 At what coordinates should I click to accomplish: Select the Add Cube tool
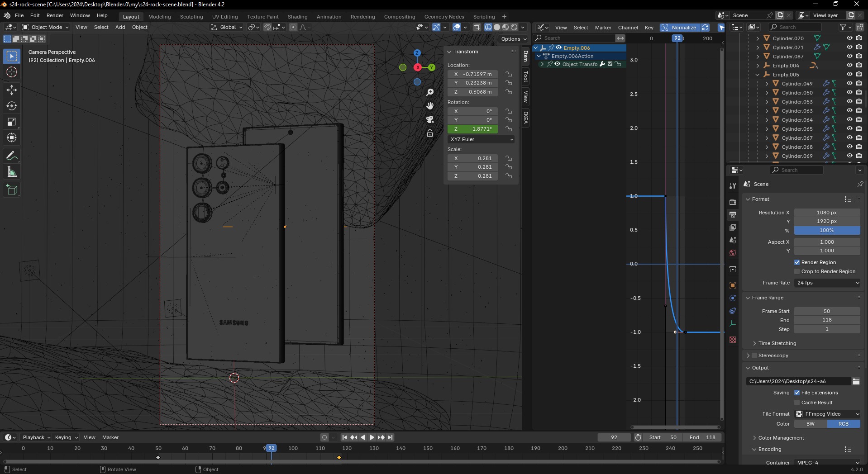12,190
